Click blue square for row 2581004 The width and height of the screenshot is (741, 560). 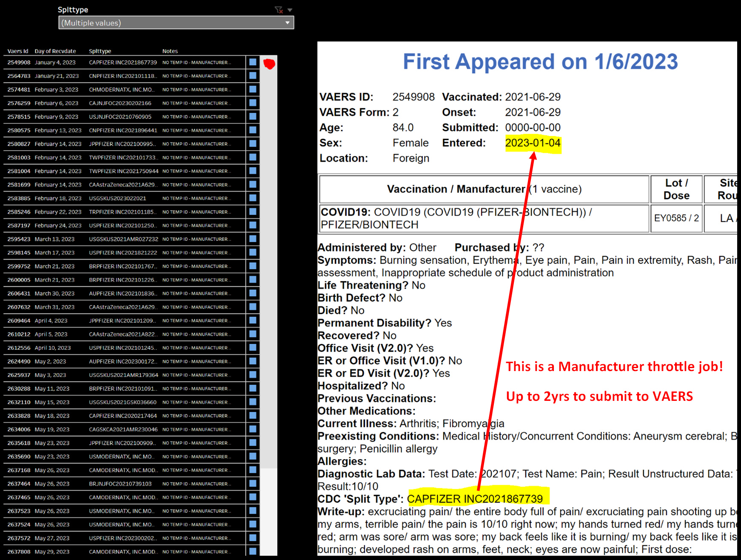253,171
